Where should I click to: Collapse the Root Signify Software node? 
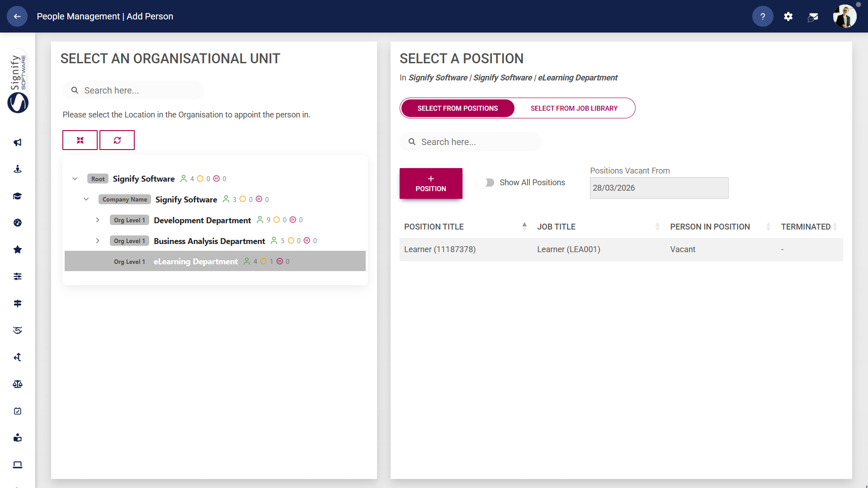[75, 178]
